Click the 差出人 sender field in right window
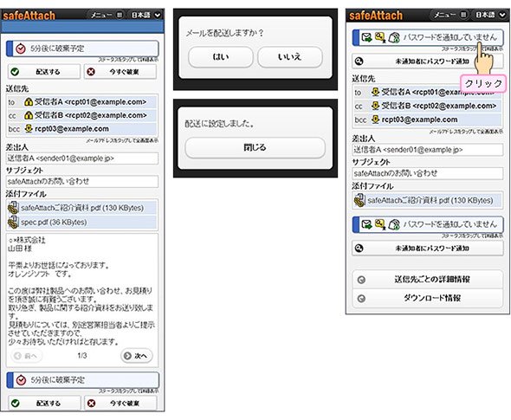The width and height of the screenshot is (511, 420). 428,150
